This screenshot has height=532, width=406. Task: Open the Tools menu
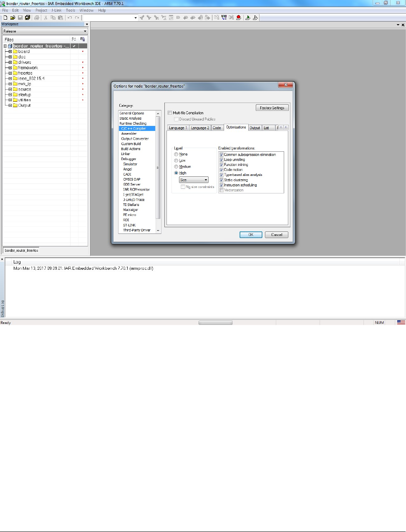[71, 10]
